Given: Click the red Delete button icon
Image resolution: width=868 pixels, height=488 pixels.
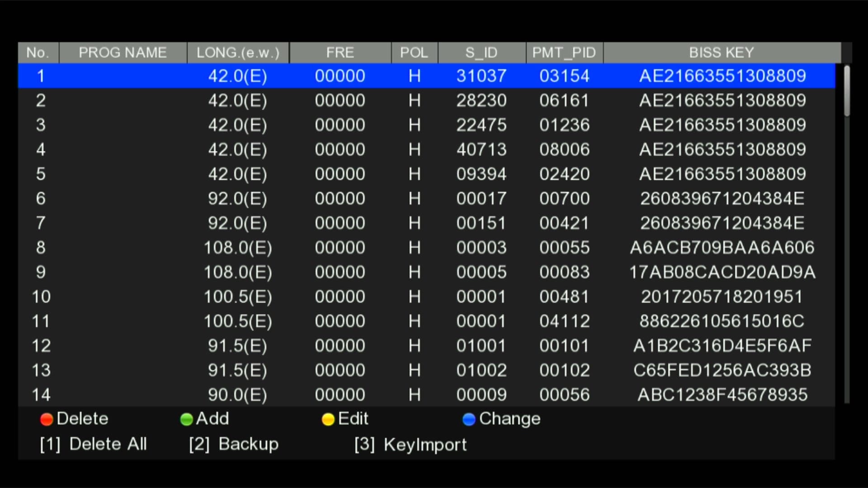Looking at the screenshot, I should coord(47,419).
